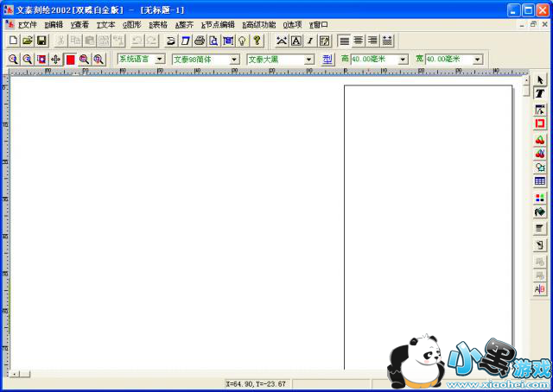Open the 选项 menu
The height and width of the screenshot is (392, 553).
tap(292, 25)
